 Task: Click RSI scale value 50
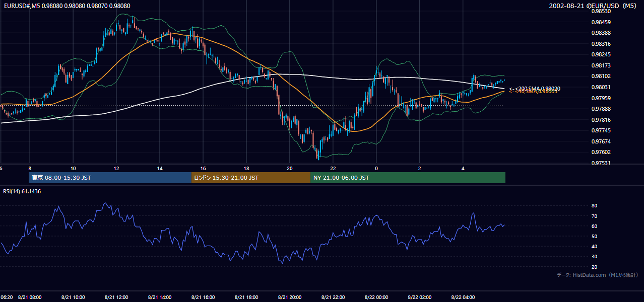click(x=594, y=237)
